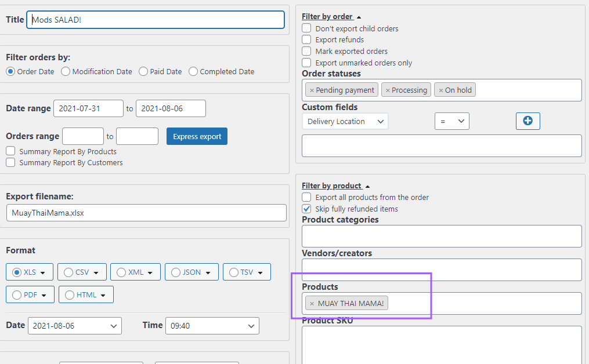Remove the Pending payment status tag

pos(312,90)
